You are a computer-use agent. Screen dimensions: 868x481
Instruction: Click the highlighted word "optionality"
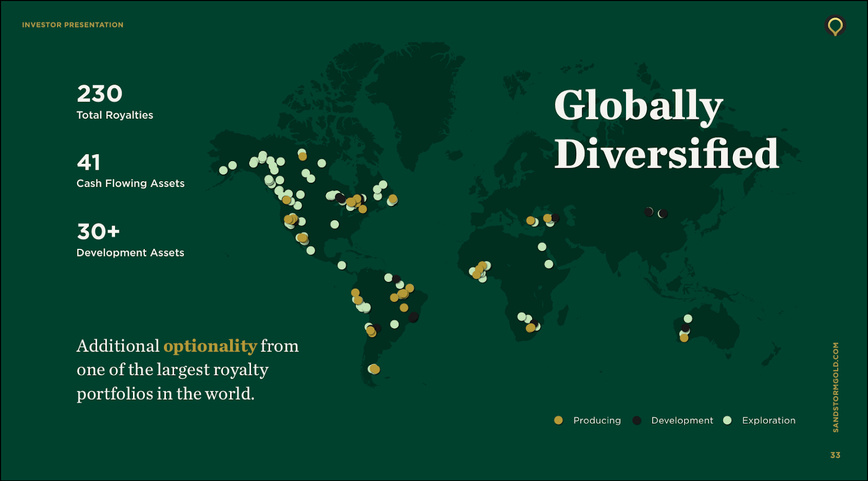210,346
